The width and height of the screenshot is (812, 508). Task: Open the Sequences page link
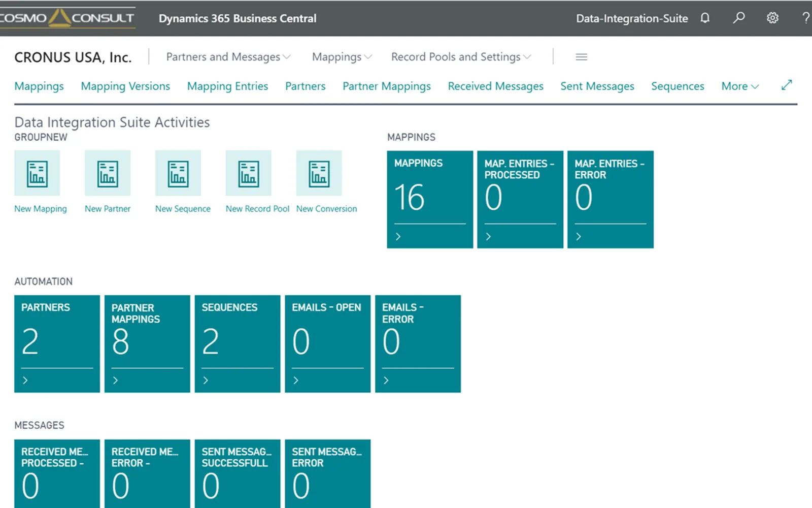[678, 86]
